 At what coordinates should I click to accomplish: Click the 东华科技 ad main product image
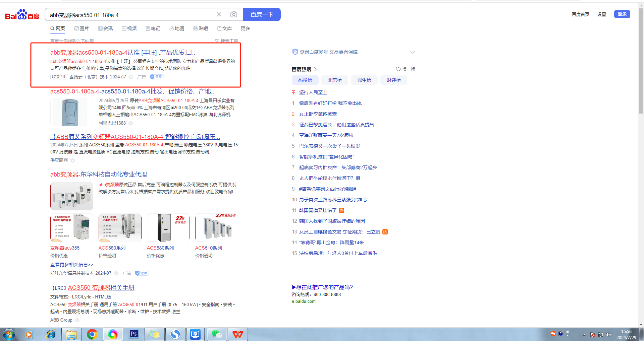72,196
